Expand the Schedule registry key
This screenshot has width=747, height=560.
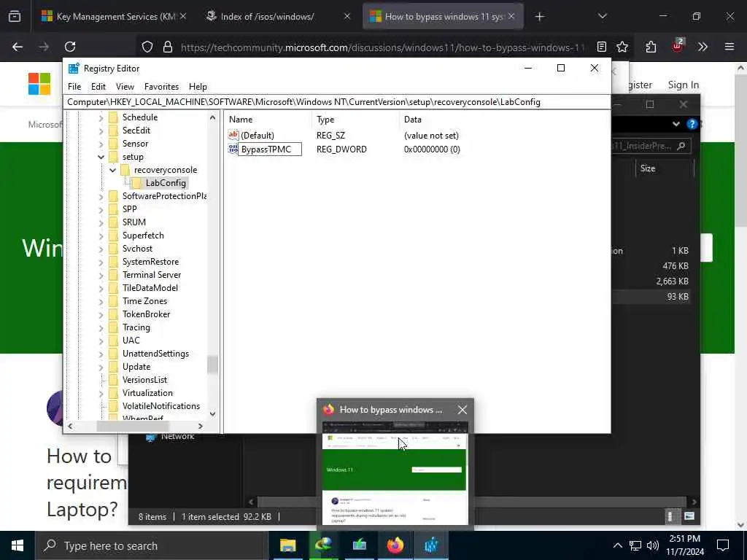(101, 117)
